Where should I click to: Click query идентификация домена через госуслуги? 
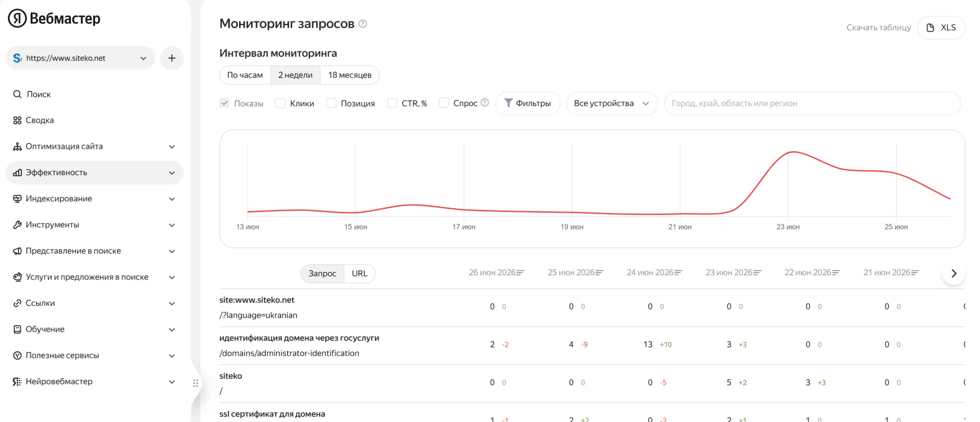point(300,338)
